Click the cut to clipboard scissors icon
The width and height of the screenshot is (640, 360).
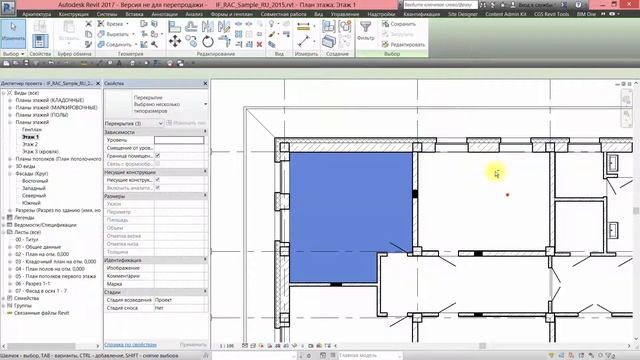tap(89, 24)
